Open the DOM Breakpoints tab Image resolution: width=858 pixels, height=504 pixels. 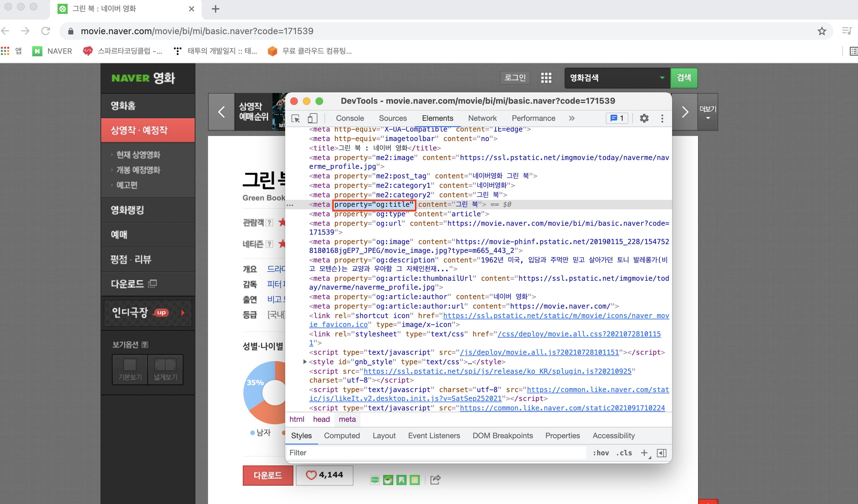(x=502, y=436)
